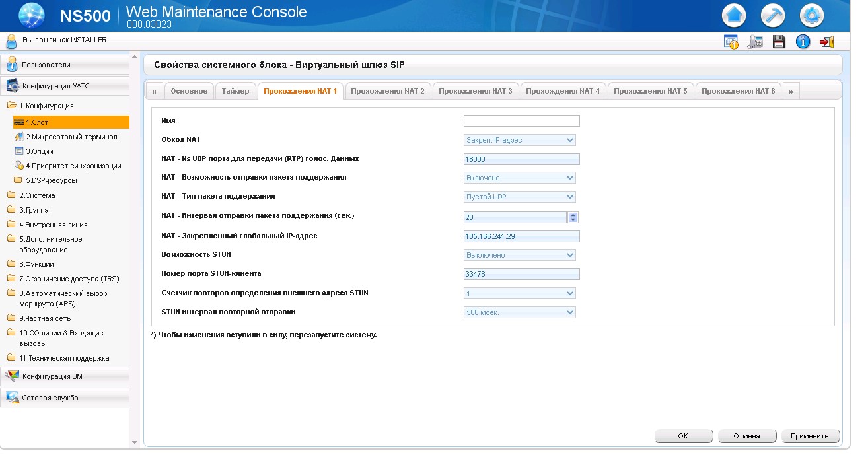Switch to Прохождения NAT 3 tab

(476, 91)
